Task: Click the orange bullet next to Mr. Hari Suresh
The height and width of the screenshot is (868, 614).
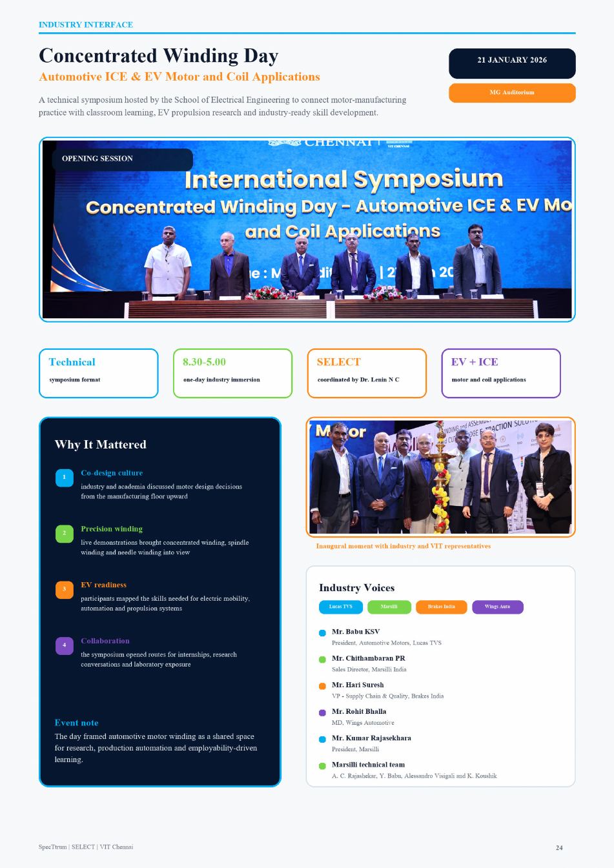Action: click(x=322, y=686)
